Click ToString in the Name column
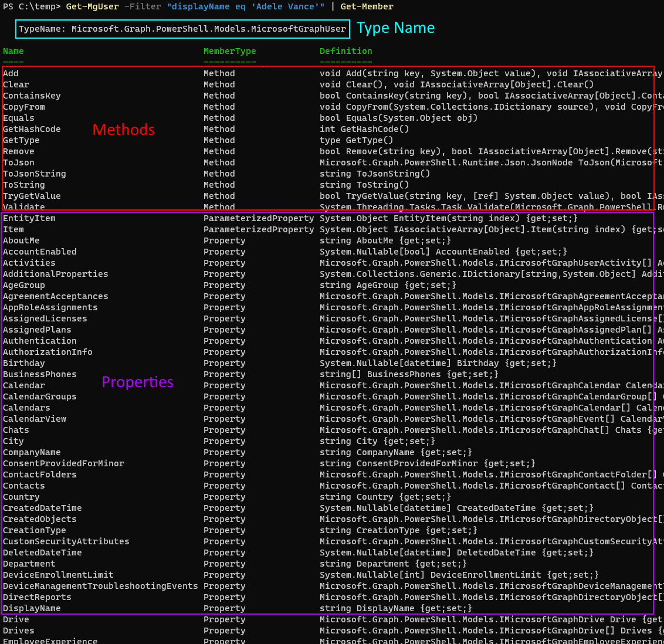This screenshot has height=644, width=664. [23, 185]
